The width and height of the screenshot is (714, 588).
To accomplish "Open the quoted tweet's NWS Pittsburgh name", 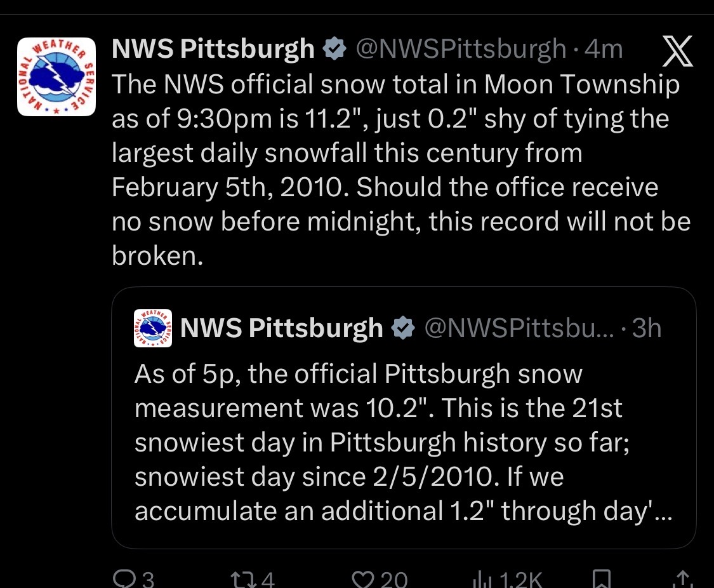I will 282,328.
